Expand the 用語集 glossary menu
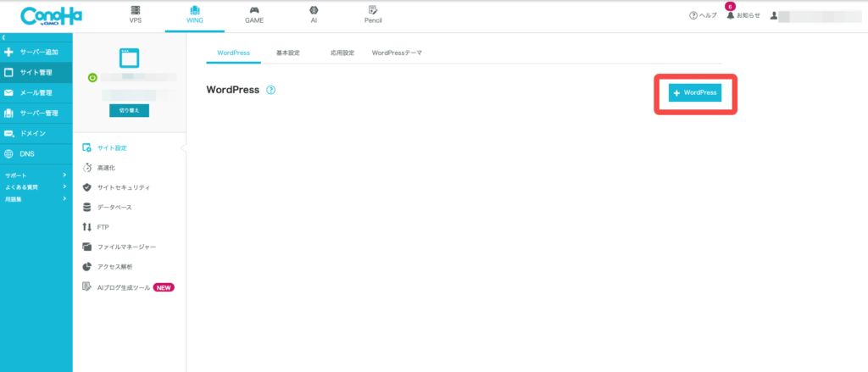The image size is (868, 372). tap(36, 199)
